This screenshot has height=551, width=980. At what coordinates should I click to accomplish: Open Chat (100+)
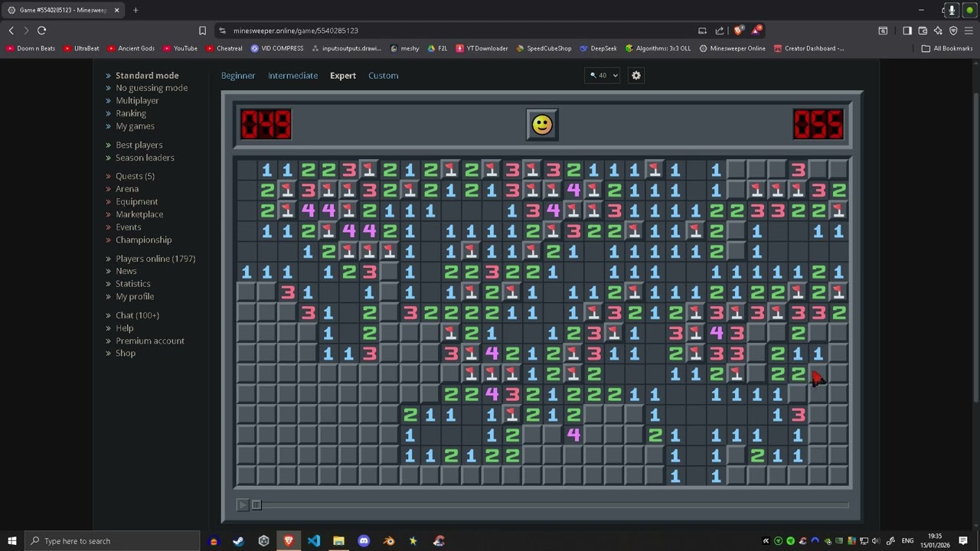coord(137,315)
